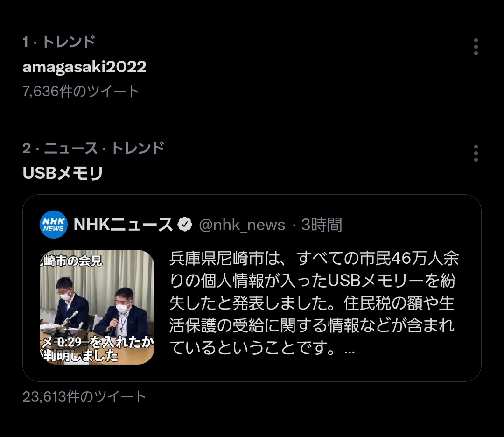Click the 7,636件のツイート count
Screen dimensions: 504x437
[x=81, y=92]
